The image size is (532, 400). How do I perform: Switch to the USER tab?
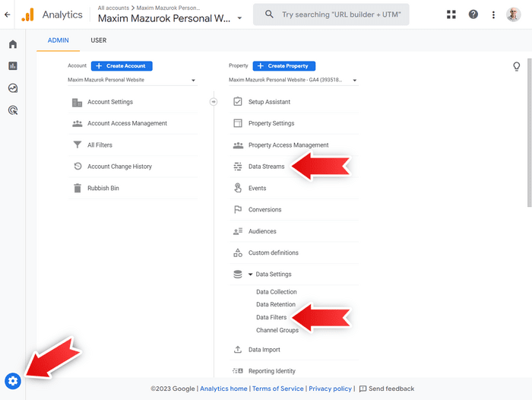point(98,40)
